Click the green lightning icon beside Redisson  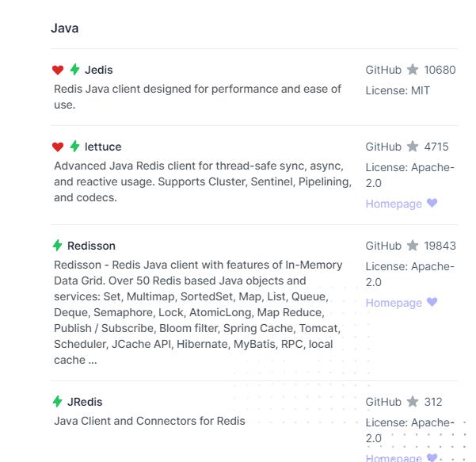[58, 246]
